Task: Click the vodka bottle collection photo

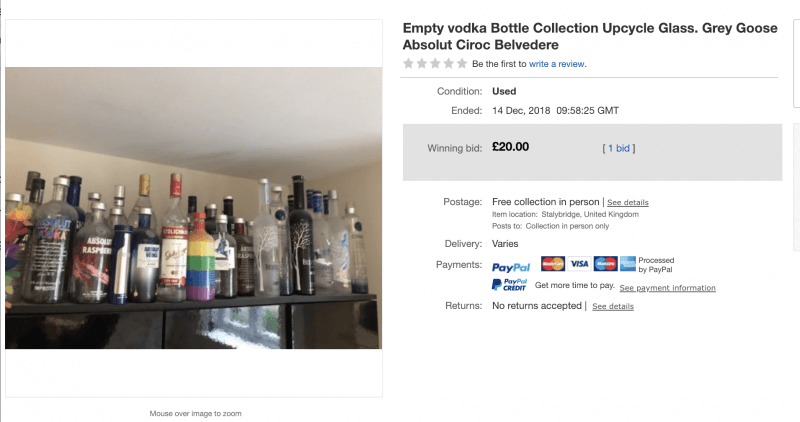Action: (x=194, y=208)
